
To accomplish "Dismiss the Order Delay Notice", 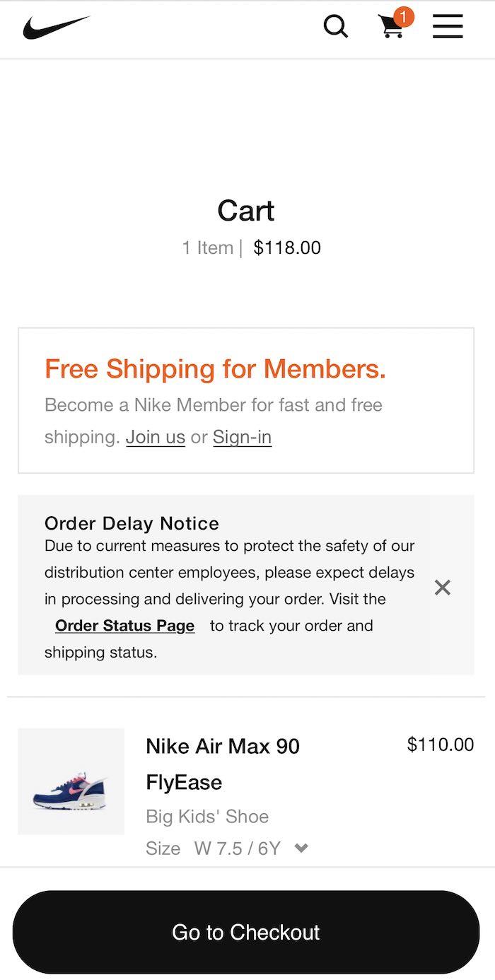I will coord(443,588).
